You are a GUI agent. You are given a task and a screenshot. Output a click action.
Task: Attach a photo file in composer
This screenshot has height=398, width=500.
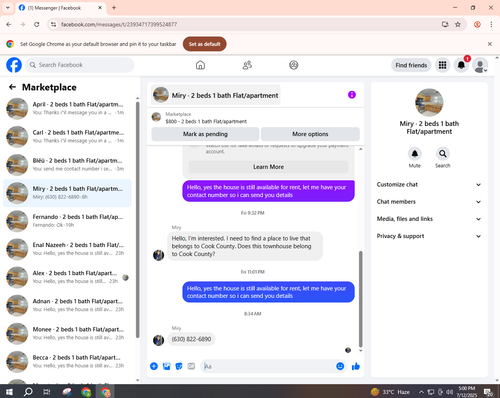(166, 366)
